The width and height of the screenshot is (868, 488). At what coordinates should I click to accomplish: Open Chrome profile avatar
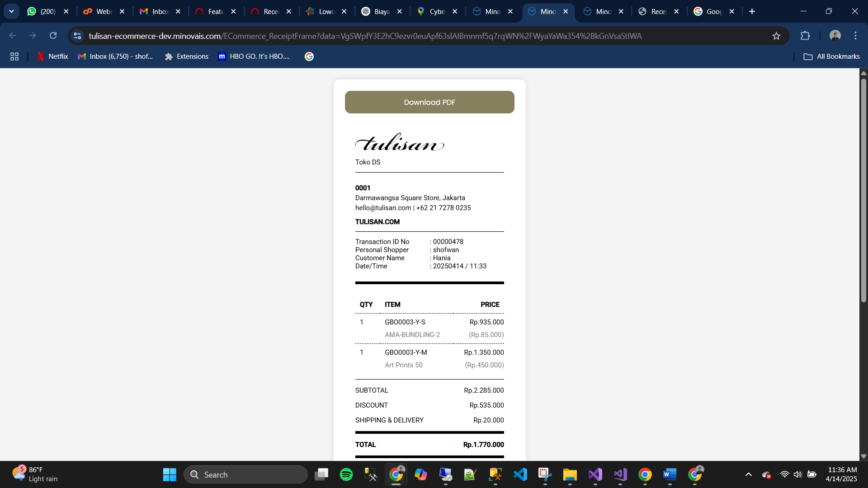tap(835, 36)
